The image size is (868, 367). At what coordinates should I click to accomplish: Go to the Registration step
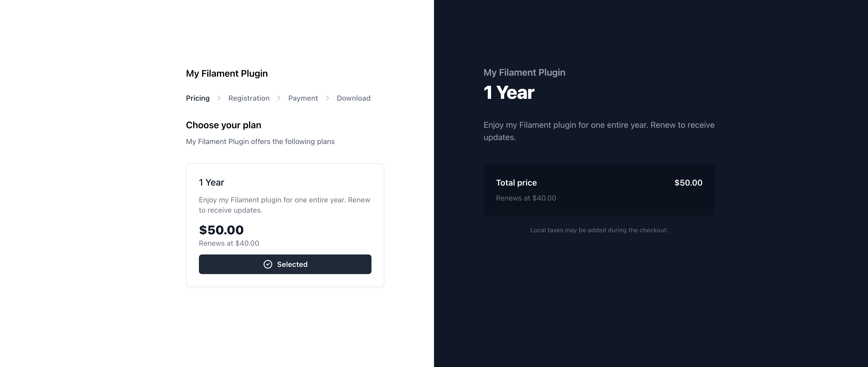249,98
